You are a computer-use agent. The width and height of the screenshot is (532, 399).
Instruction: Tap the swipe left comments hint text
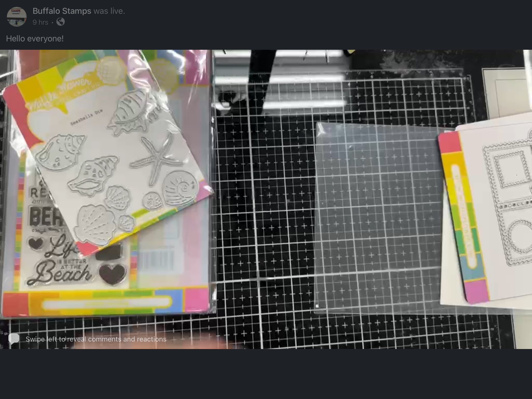[x=96, y=339]
